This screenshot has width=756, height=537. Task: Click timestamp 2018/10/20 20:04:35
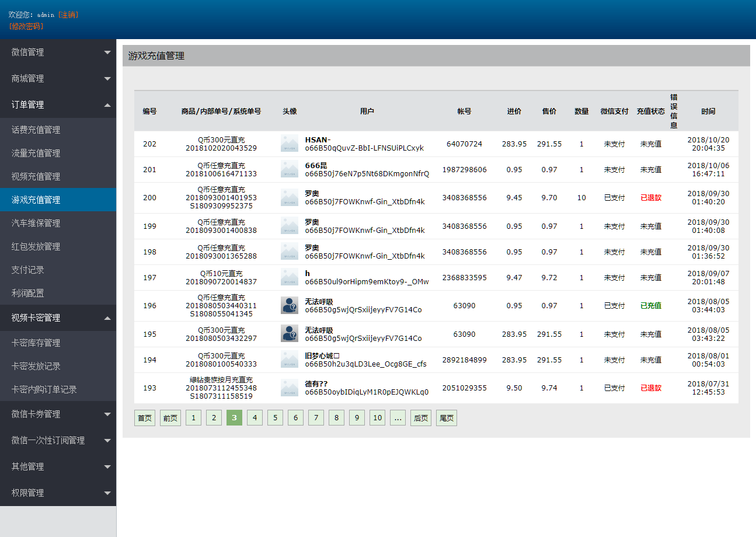708,144
